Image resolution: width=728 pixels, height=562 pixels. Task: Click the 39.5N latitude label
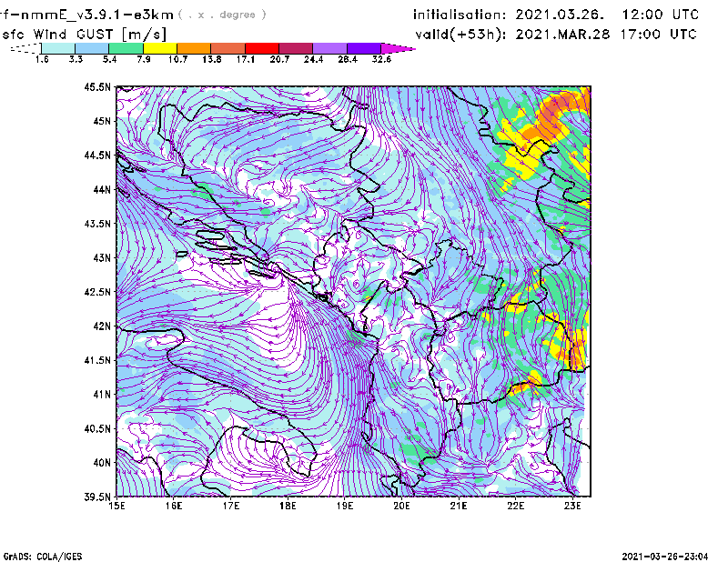coord(97,497)
